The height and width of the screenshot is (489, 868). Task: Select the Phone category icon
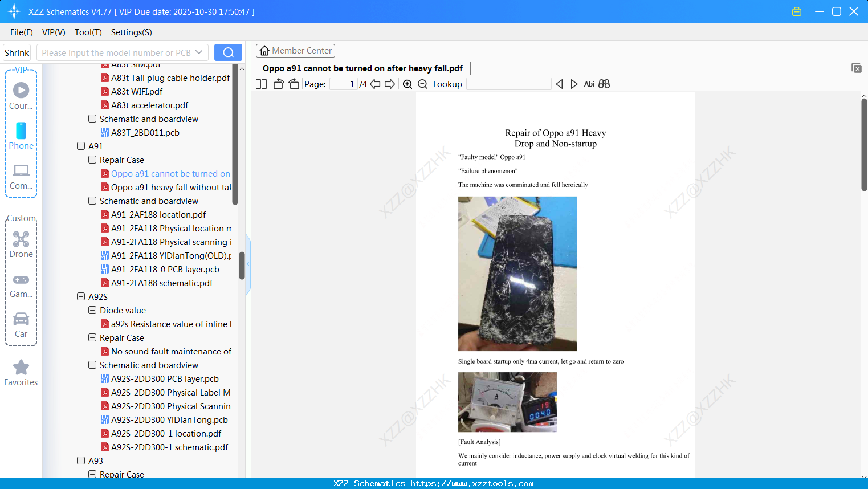21,136
